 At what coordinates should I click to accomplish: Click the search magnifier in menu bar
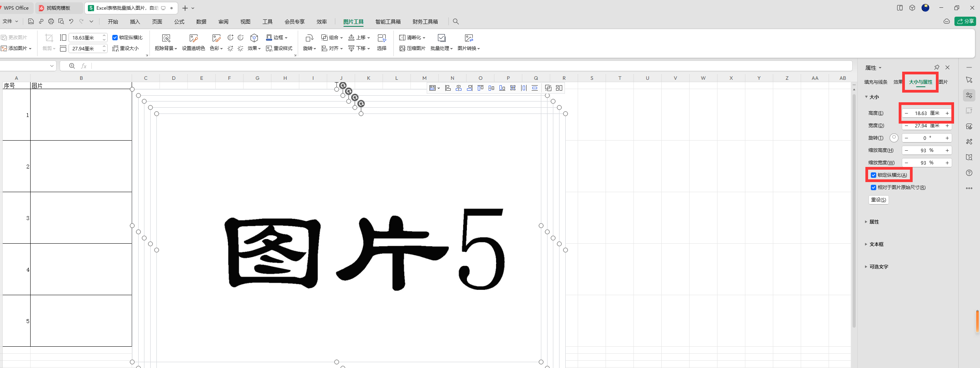pos(456,22)
